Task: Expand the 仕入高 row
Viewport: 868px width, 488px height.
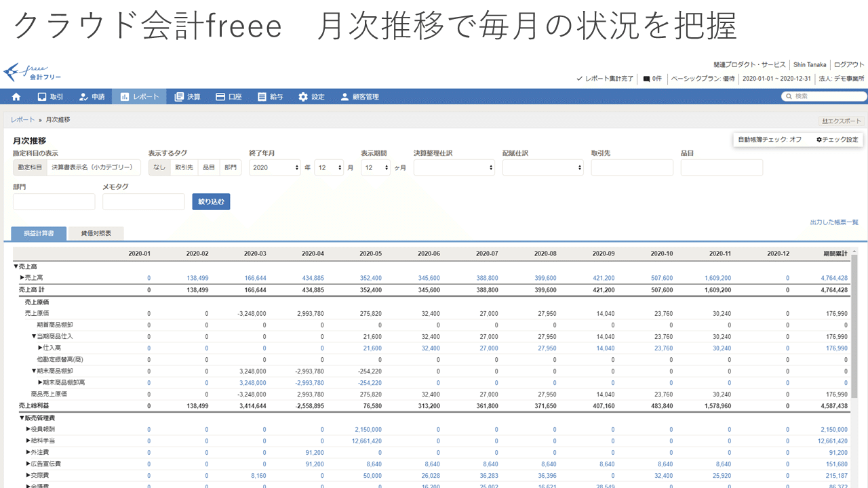Action: tap(50, 348)
